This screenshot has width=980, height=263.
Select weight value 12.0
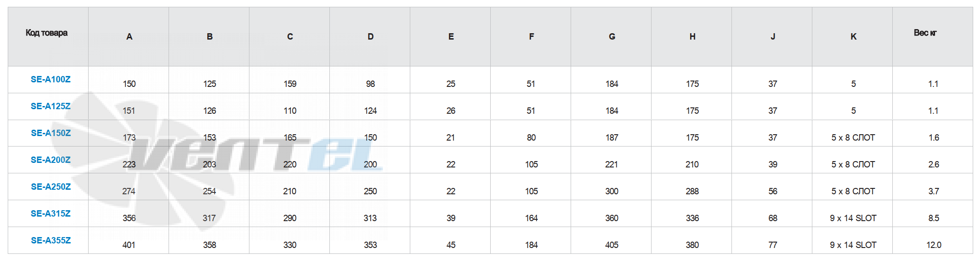tap(934, 245)
